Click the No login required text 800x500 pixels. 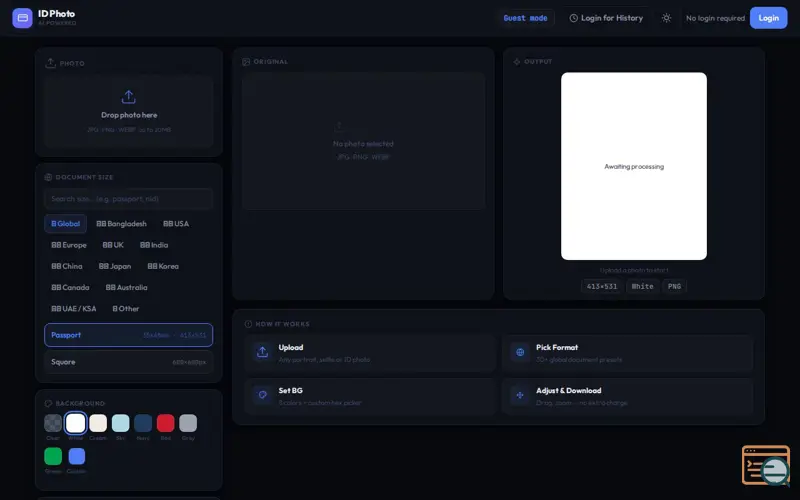coord(715,18)
